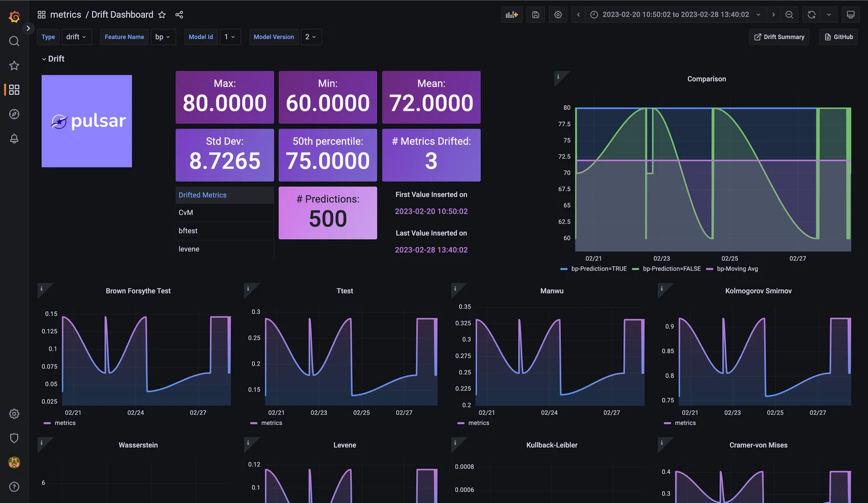
Task: Collapse the Drift row section
Action: coord(53,59)
